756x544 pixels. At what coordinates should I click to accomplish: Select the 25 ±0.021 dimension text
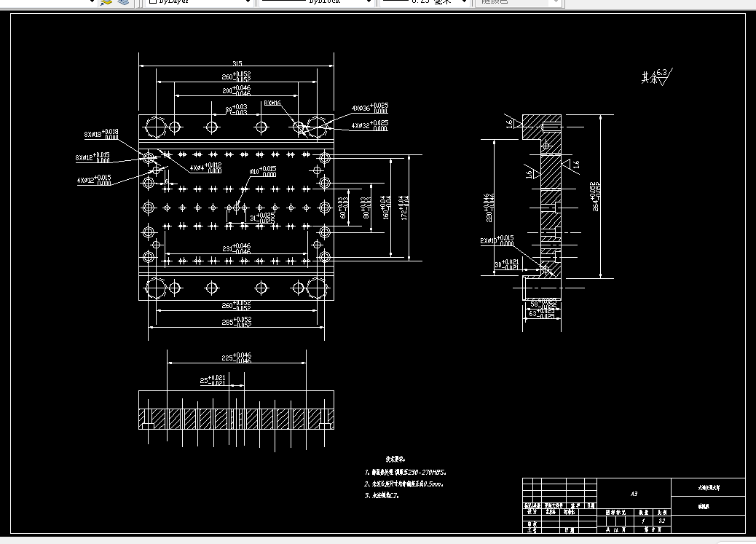tap(213, 380)
